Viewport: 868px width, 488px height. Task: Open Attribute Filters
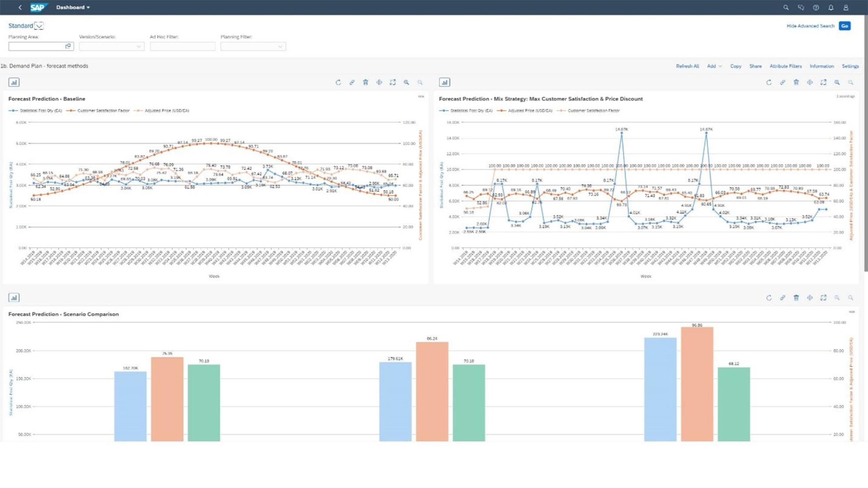786,66
